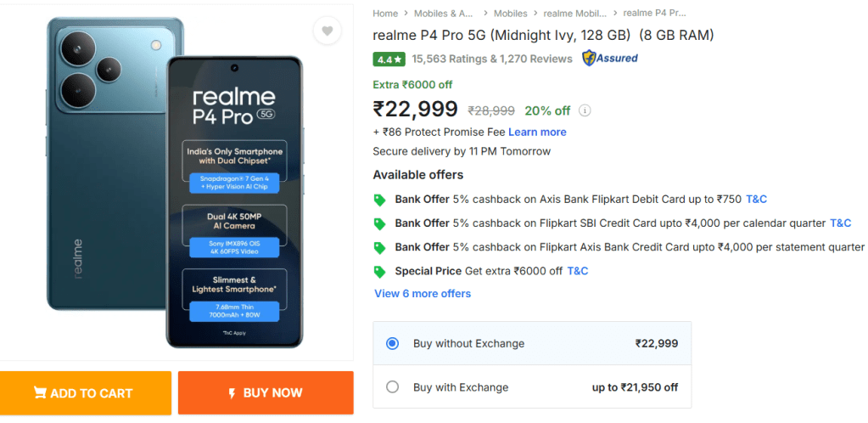Open T&C for Special Price offer

(x=578, y=271)
